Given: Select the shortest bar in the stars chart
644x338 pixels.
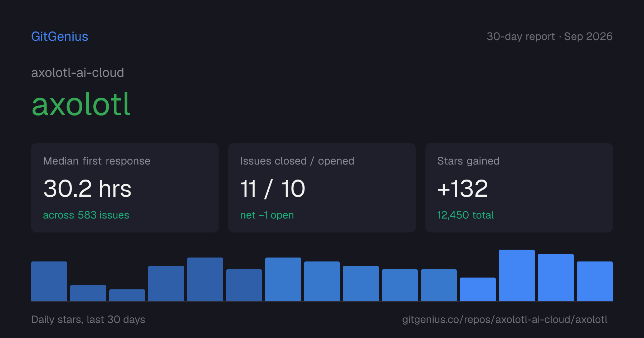Looking at the screenshot, I should (127, 295).
